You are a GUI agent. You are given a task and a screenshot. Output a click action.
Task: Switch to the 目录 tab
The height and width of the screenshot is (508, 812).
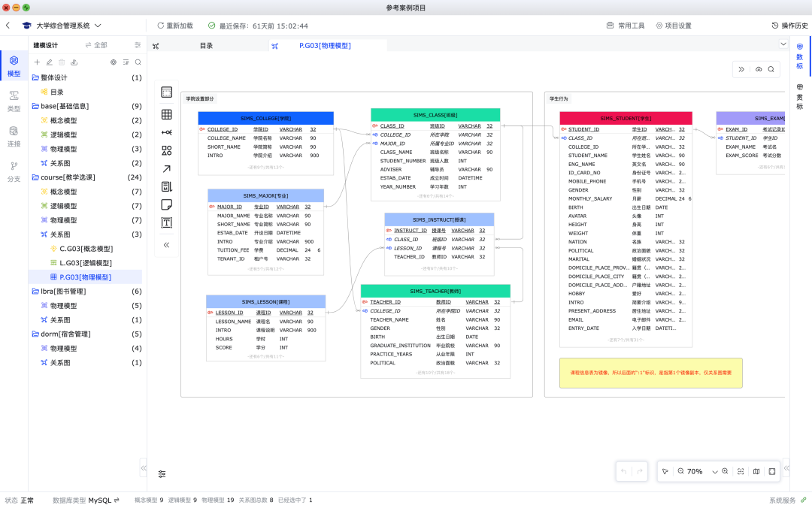click(x=206, y=46)
